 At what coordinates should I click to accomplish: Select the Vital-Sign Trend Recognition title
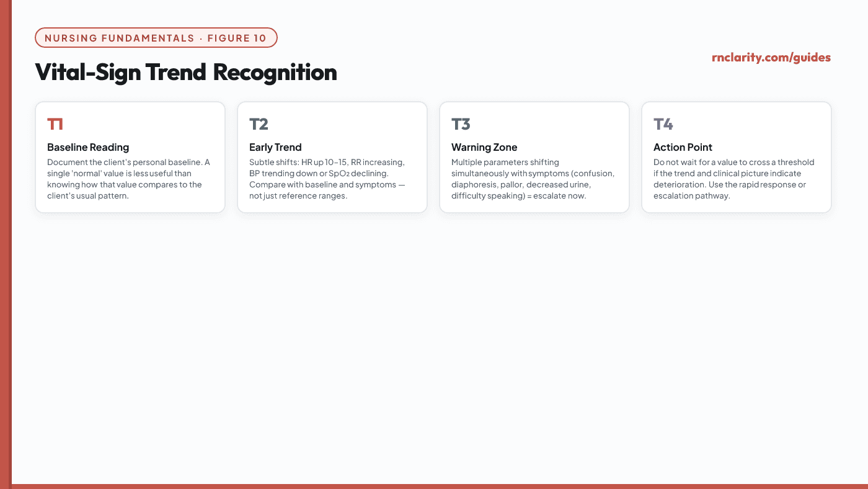[x=186, y=73]
